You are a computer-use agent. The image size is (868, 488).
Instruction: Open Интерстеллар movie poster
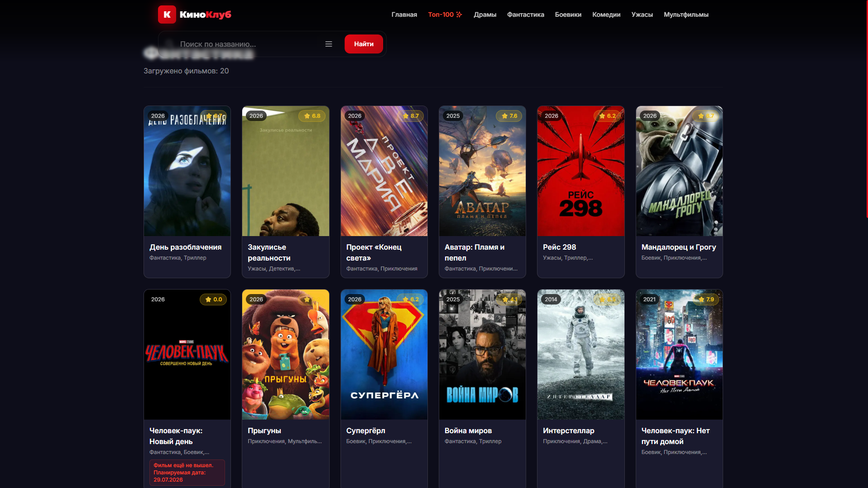(x=581, y=354)
